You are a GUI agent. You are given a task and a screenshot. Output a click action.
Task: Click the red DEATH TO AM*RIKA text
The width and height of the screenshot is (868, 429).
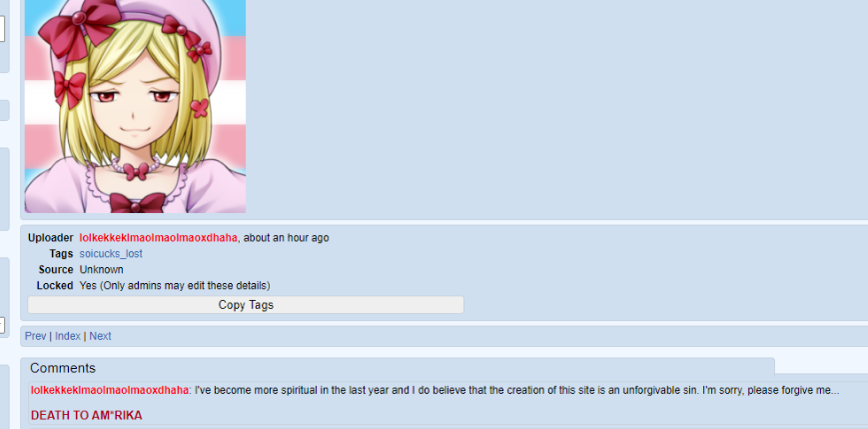point(86,415)
